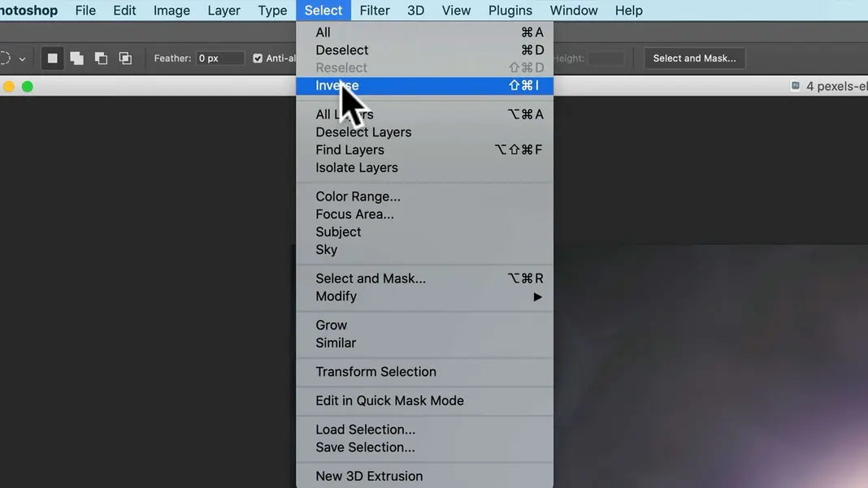Click the Photoshop application menu

coord(28,11)
